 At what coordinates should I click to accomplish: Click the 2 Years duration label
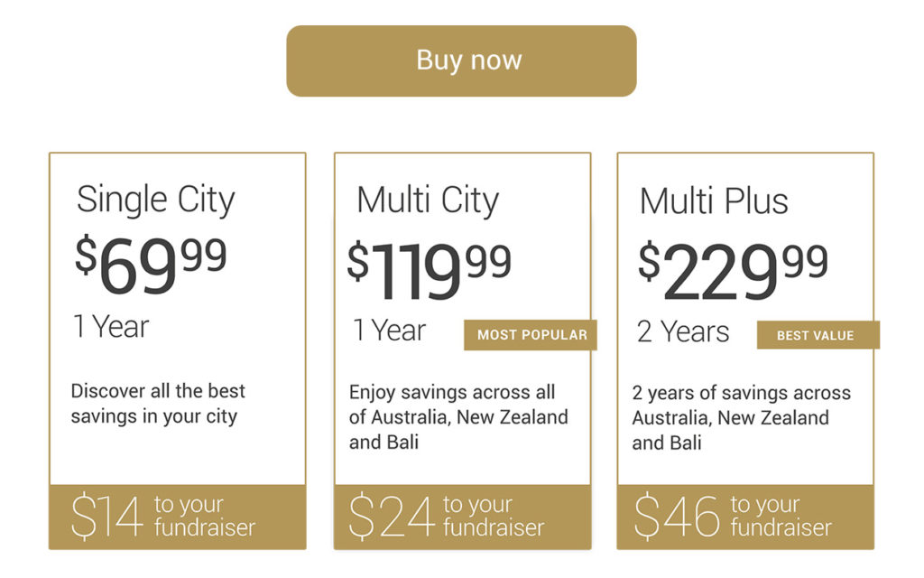[x=683, y=331]
